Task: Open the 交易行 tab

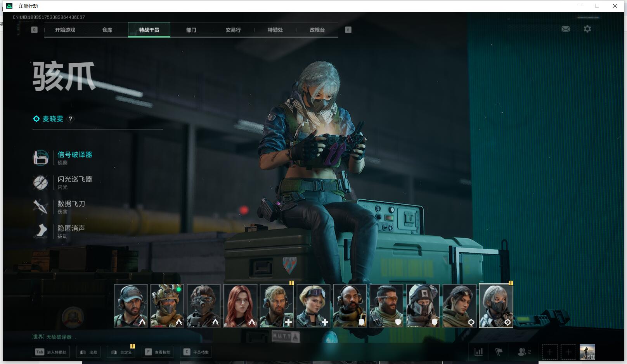Action: [x=233, y=30]
